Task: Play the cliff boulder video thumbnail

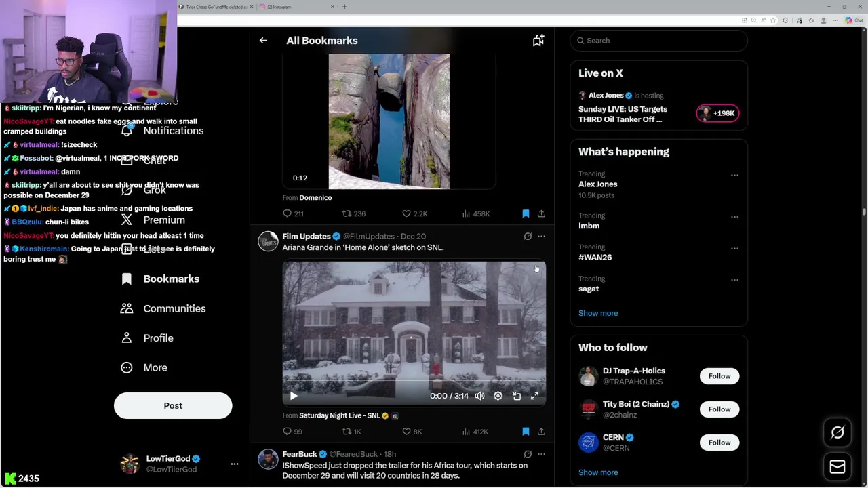Action: pos(389,121)
